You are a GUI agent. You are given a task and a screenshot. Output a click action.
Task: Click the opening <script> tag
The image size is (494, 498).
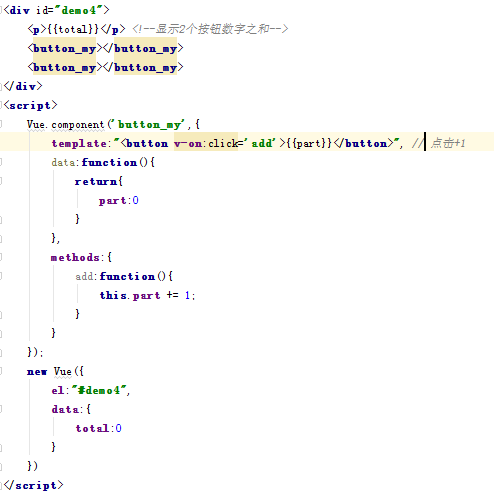[30, 106]
